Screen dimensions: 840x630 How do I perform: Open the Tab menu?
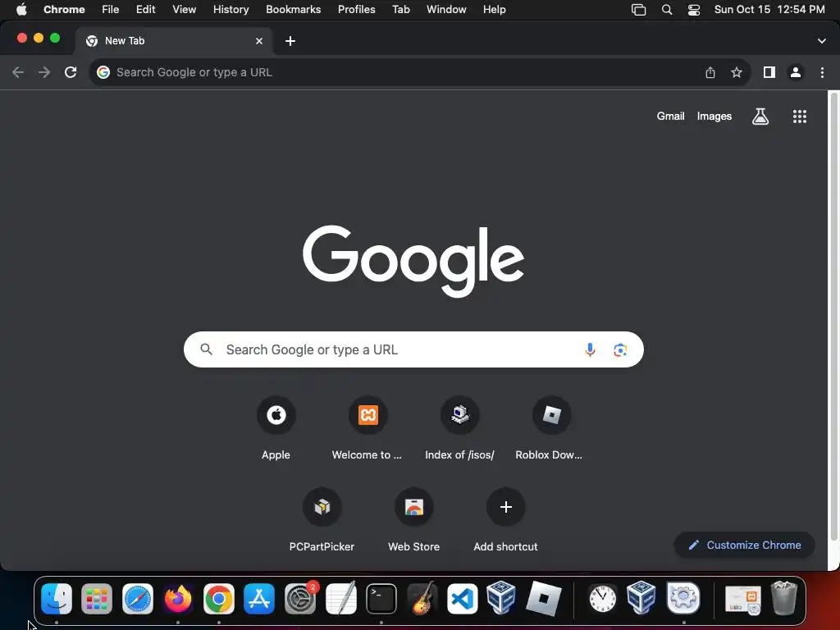tap(400, 10)
